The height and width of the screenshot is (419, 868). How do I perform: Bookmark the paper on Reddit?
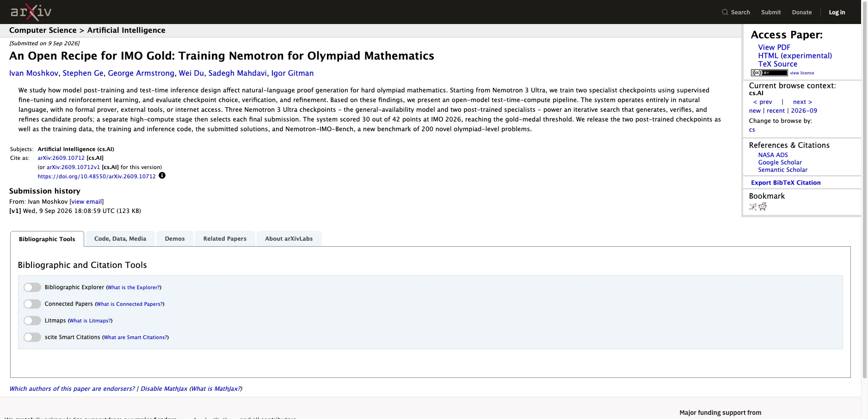(x=763, y=206)
